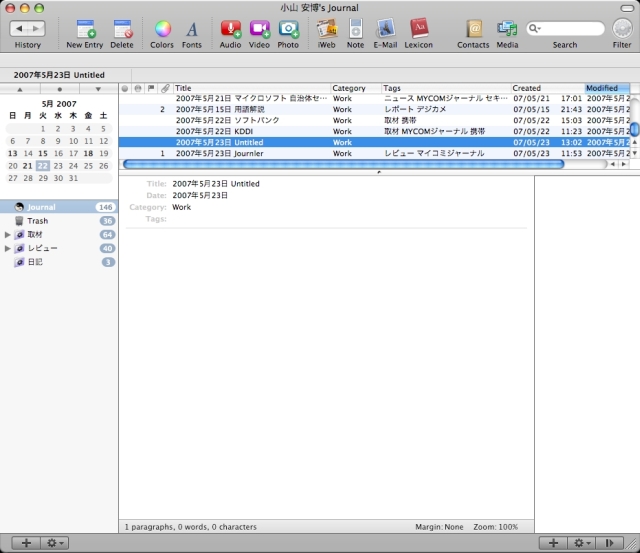Select calendar day 18
The height and width of the screenshot is (553, 640).
coord(88,153)
